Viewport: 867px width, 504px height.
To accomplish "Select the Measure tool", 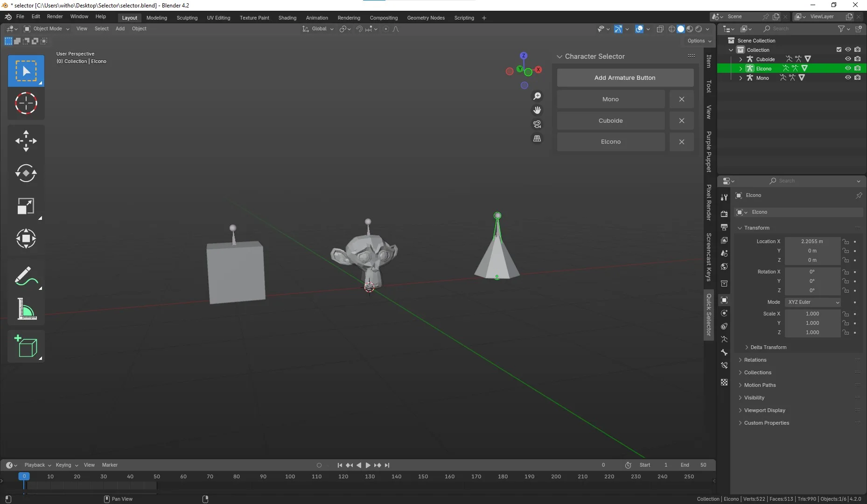I will pos(26,308).
